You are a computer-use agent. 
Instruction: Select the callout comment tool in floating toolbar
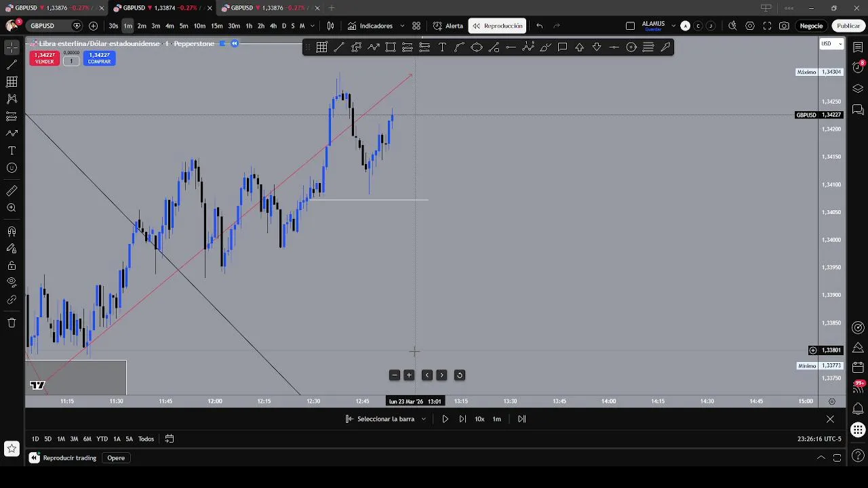562,47
